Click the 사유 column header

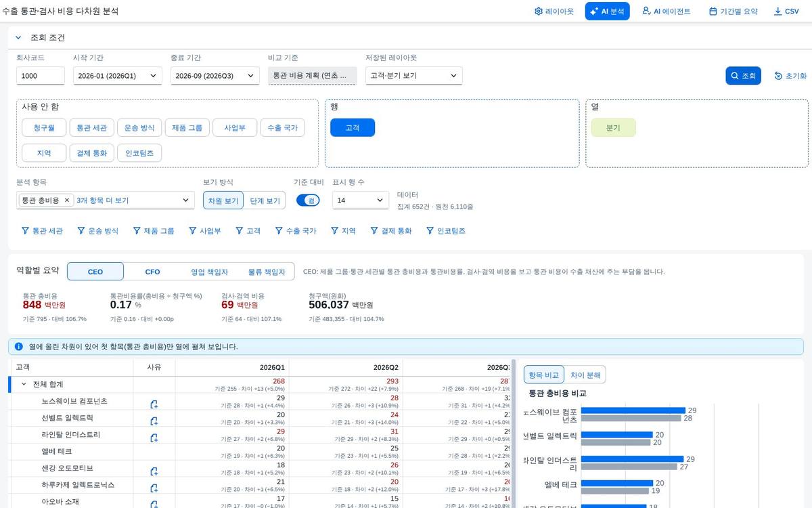coord(154,367)
